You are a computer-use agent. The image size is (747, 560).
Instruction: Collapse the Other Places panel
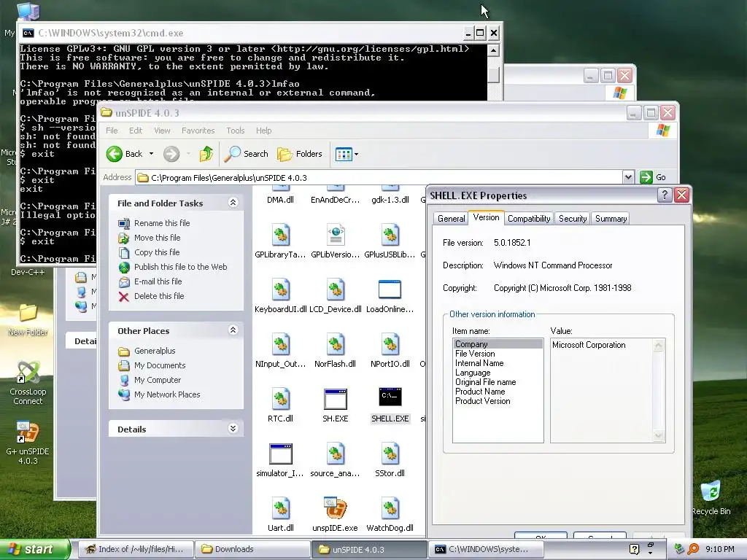tap(233, 330)
